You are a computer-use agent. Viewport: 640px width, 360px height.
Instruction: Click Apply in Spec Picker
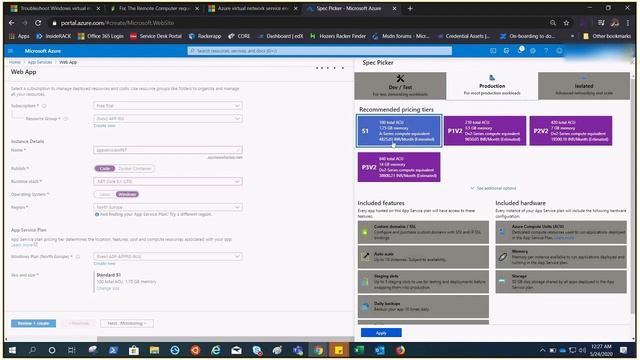(x=381, y=333)
